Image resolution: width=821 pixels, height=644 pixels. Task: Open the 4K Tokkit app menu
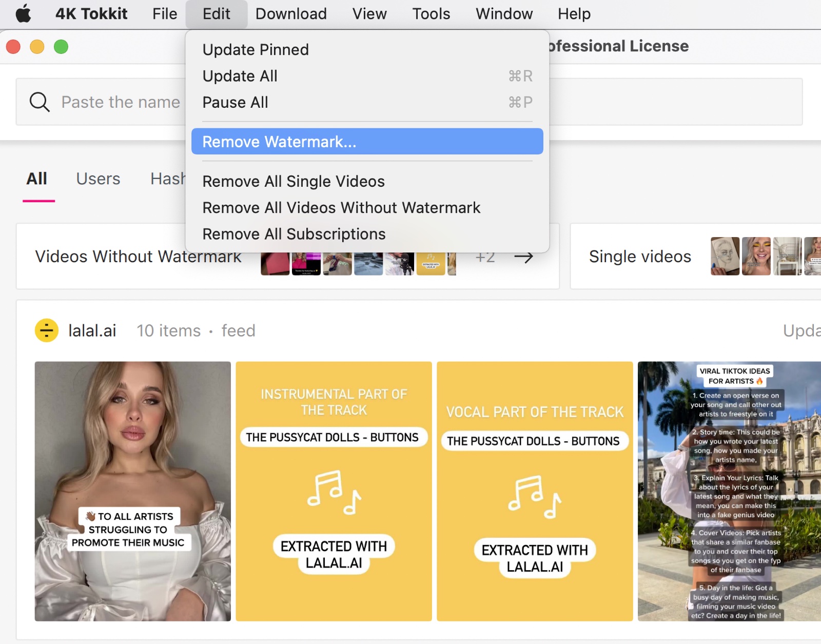[x=91, y=14]
